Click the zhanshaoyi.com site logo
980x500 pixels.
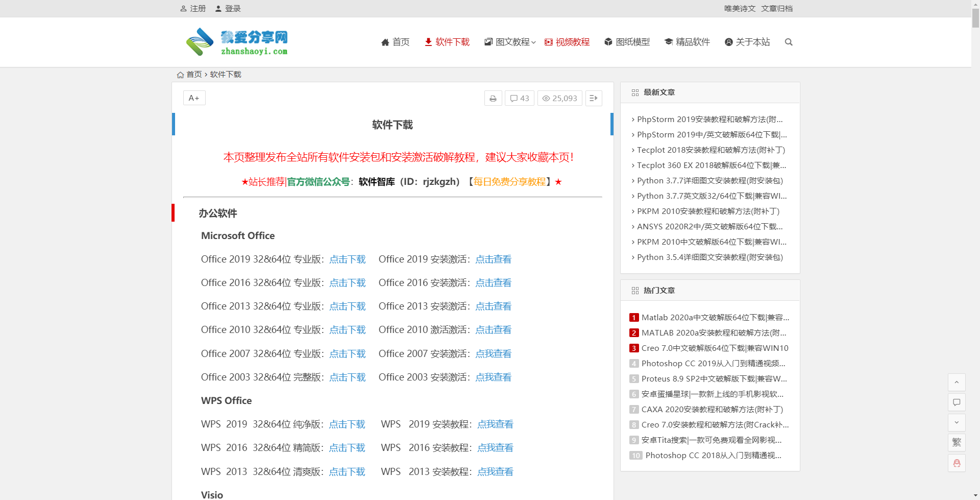[237, 42]
